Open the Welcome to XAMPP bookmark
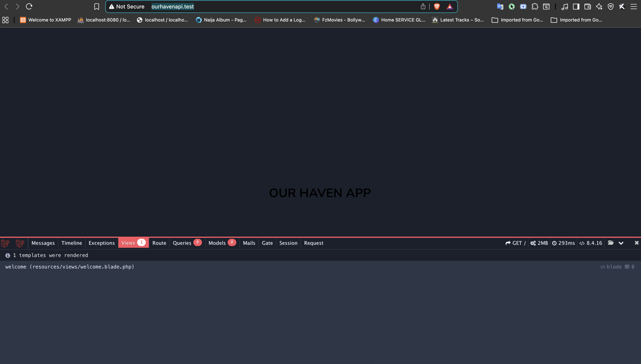This screenshot has width=641, height=364. [x=46, y=20]
